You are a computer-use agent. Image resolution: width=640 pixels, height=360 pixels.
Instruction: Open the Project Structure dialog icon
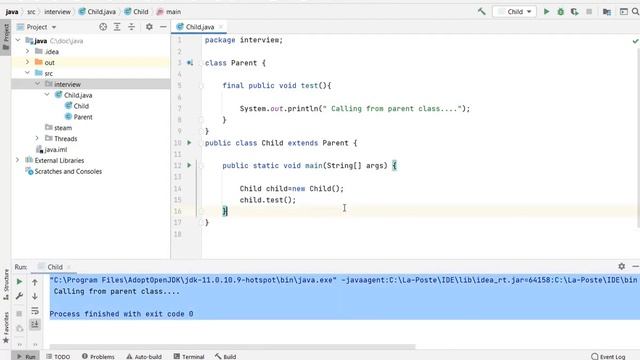pyautogui.click(x=607, y=12)
